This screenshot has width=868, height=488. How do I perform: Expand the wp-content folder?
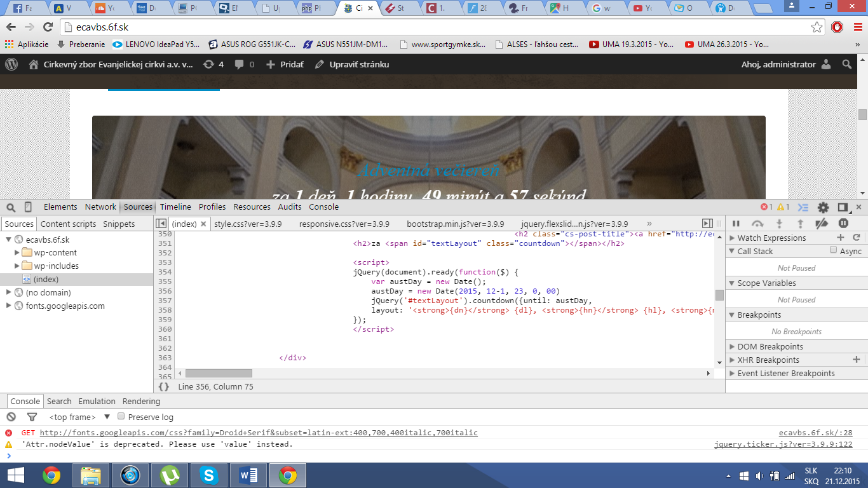click(x=17, y=253)
